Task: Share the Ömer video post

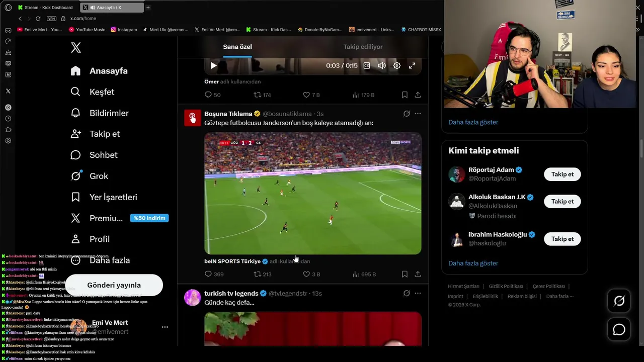Action: (x=418, y=95)
